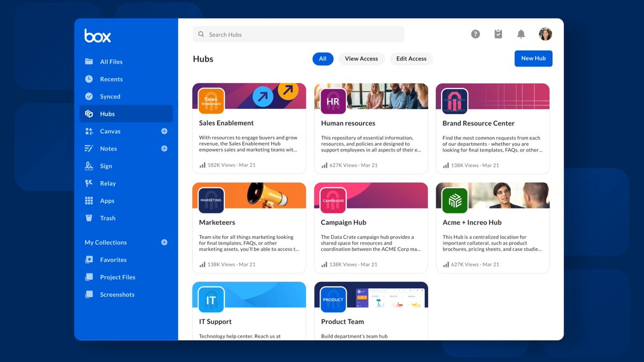Open user profile avatar
The image size is (644, 362).
tap(545, 34)
